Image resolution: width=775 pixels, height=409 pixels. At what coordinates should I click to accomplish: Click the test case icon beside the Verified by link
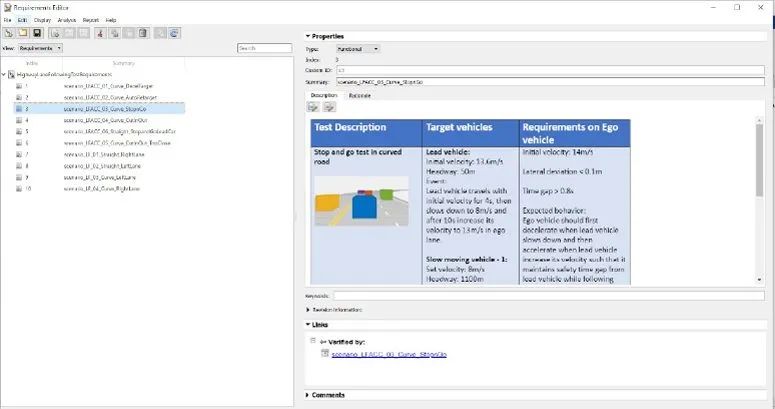pos(325,353)
